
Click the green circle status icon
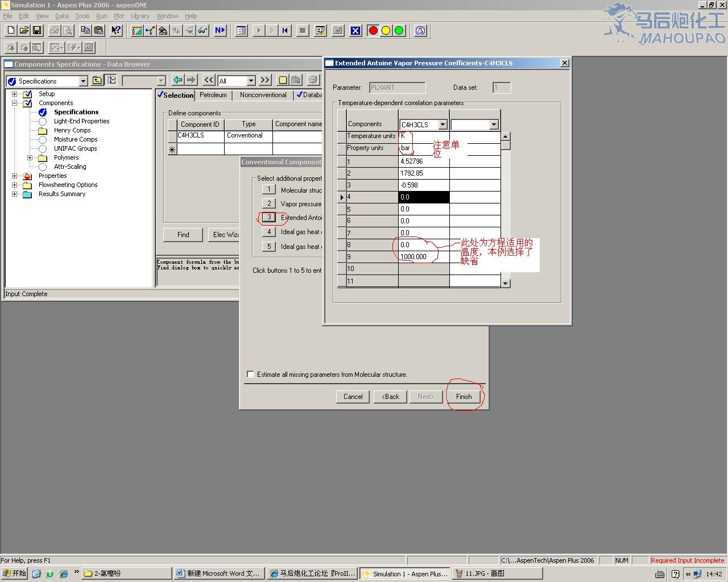tap(399, 30)
